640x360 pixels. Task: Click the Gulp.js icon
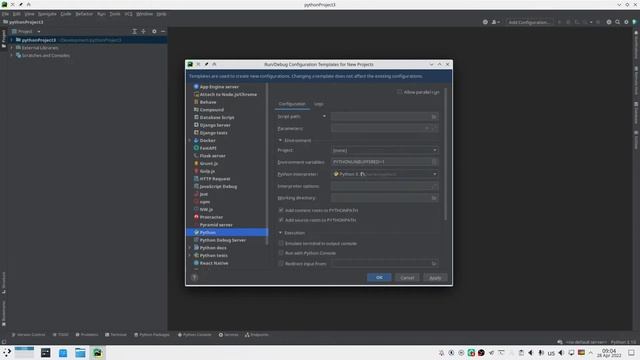point(196,171)
